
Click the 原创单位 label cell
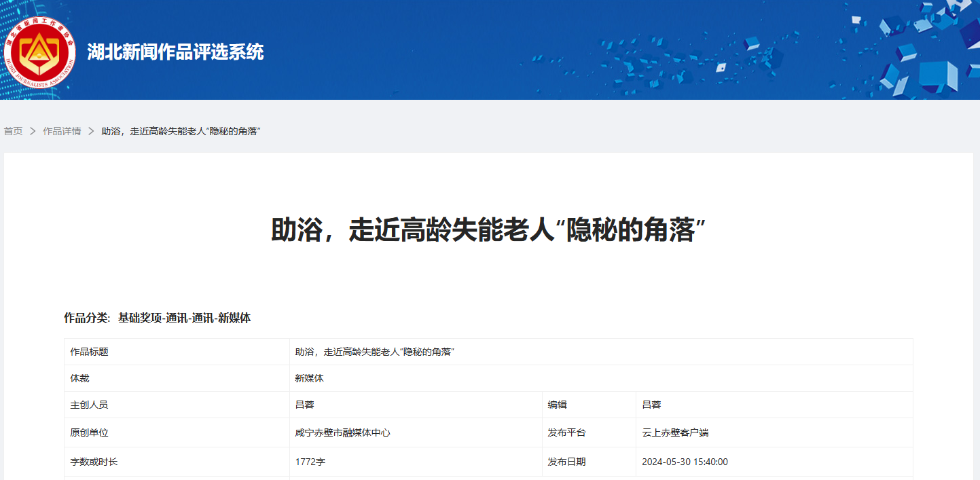click(89, 432)
